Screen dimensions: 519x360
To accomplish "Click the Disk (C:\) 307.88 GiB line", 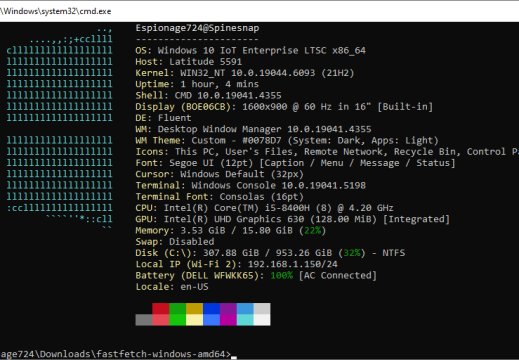I will click(270, 253).
